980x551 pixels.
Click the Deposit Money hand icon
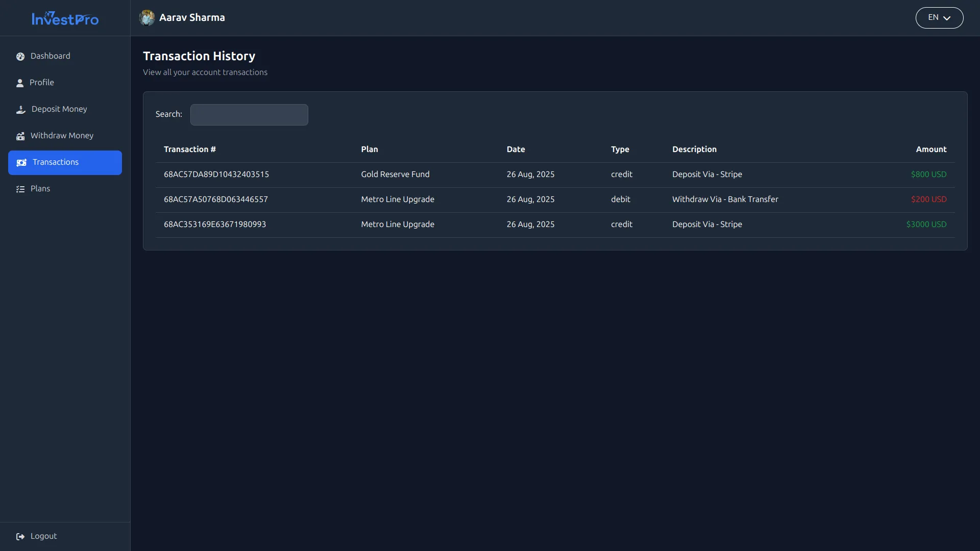(x=21, y=110)
